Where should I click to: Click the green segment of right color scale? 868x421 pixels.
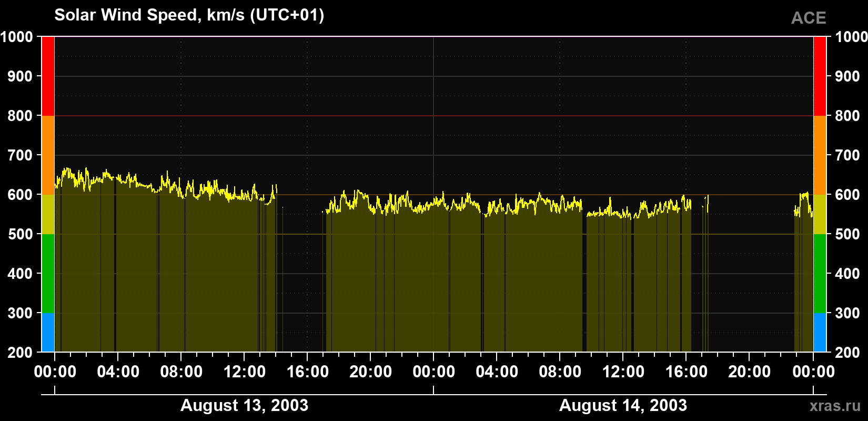tap(820, 274)
